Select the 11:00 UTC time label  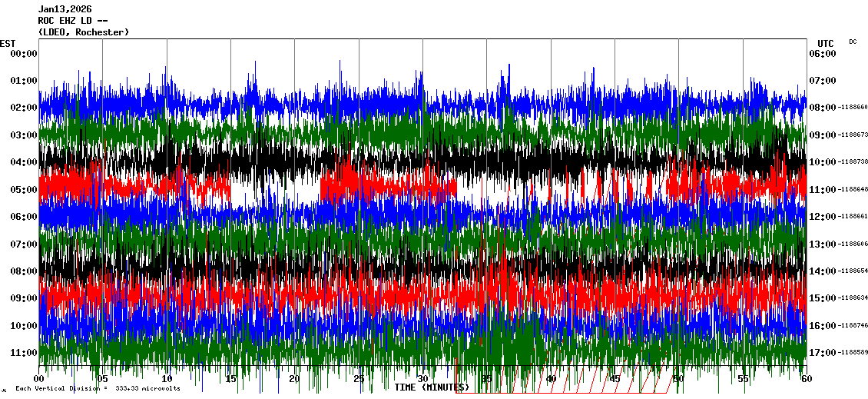tap(822, 189)
